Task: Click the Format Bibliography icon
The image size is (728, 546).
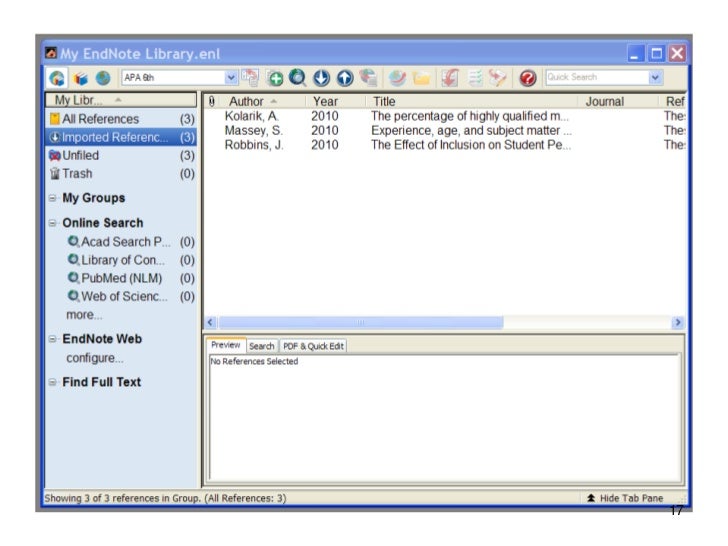Action: coord(475,78)
